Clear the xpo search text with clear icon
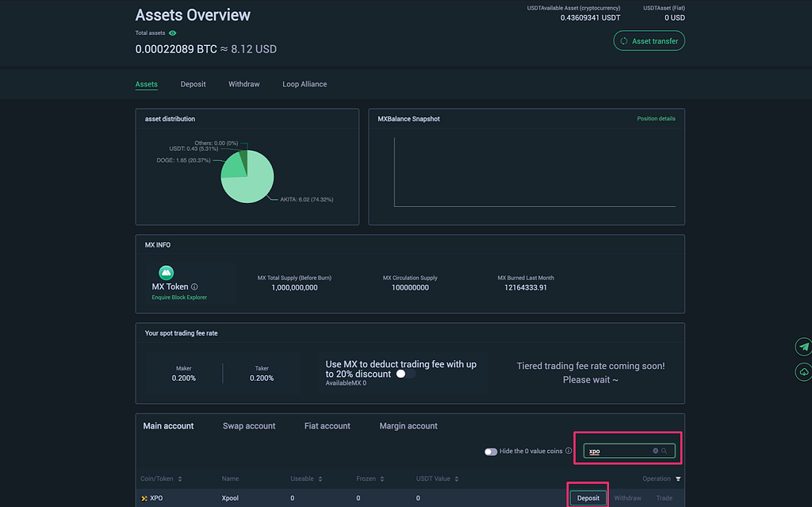Screen dimensions: 812x507 pyautogui.click(x=655, y=451)
